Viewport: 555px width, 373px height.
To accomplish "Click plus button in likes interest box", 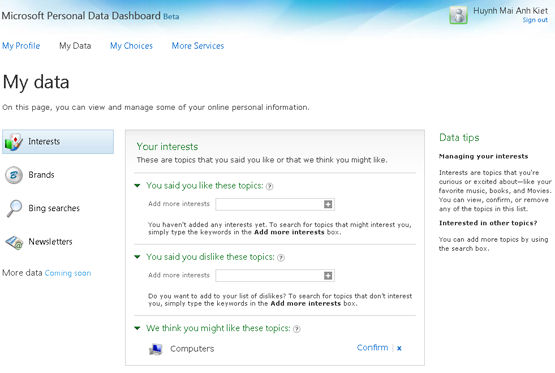I will point(328,204).
